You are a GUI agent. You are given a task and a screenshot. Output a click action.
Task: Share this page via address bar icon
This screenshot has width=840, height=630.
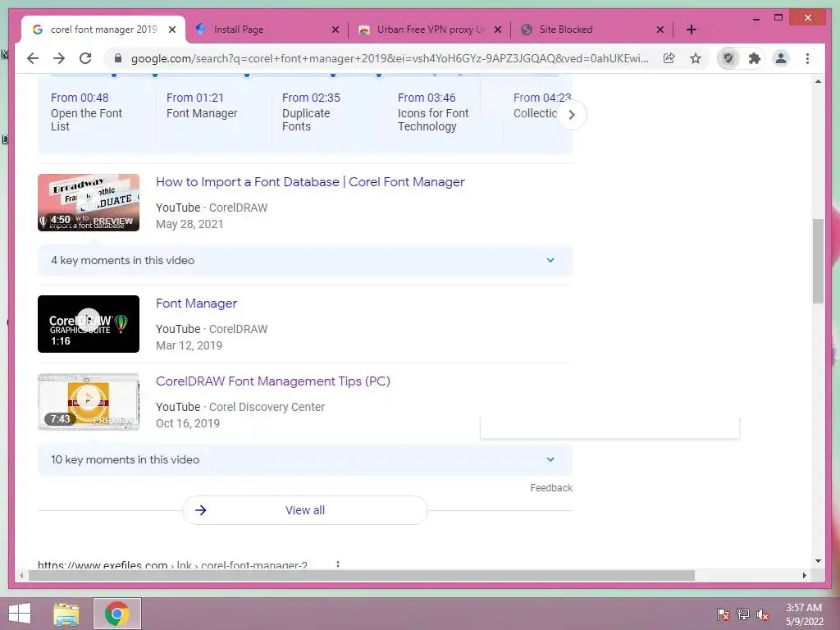[x=669, y=58]
